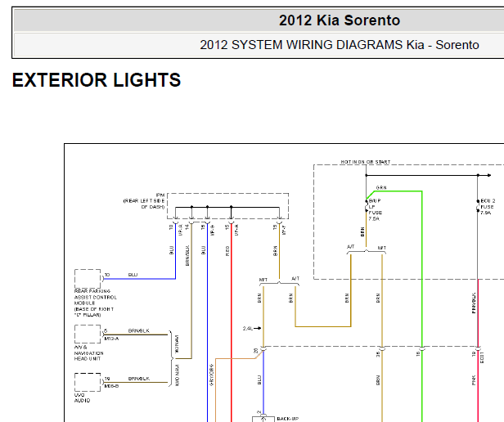This screenshot has height=422, width=504.
Task: Click the vertical "PNK/BLK" wire label
Action: [474, 303]
